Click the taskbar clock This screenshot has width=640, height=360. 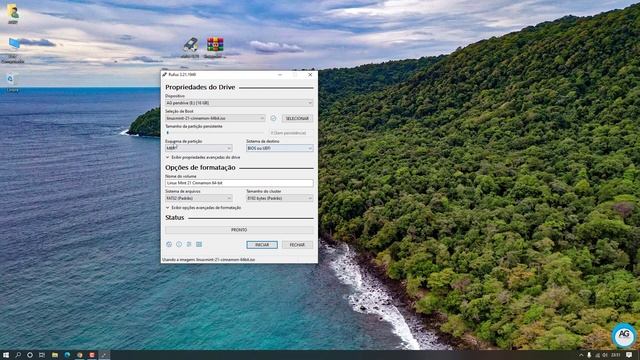point(616,355)
